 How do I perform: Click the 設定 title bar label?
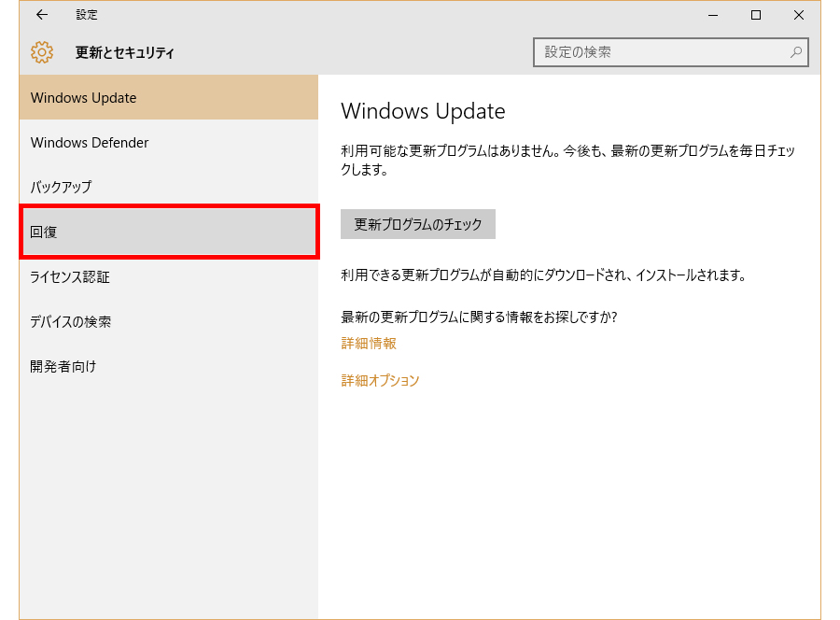(x=87, y=15)
